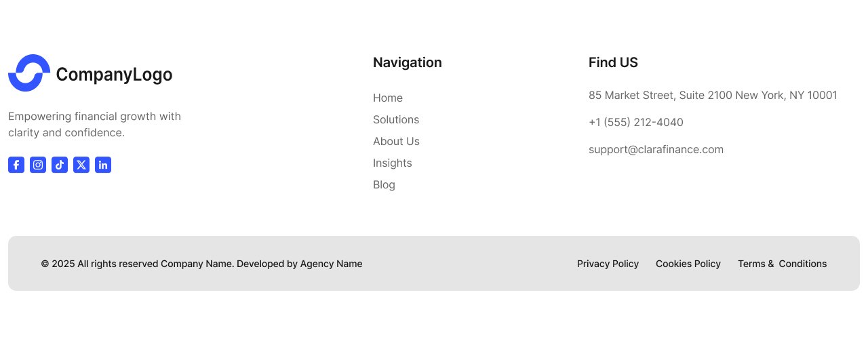This screenshot has height=345, width=868.
Task: Select the Insights navigation link
Action: click(x=393, y=163)
